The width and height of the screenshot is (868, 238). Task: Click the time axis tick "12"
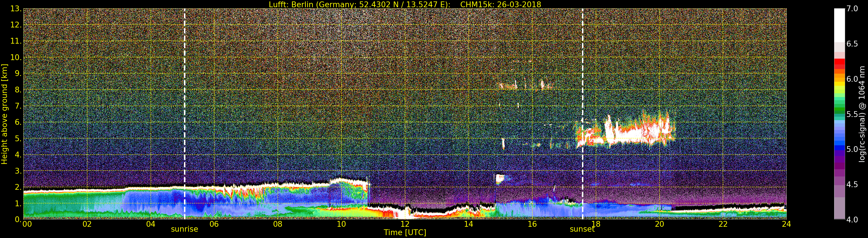click(405, 224)
